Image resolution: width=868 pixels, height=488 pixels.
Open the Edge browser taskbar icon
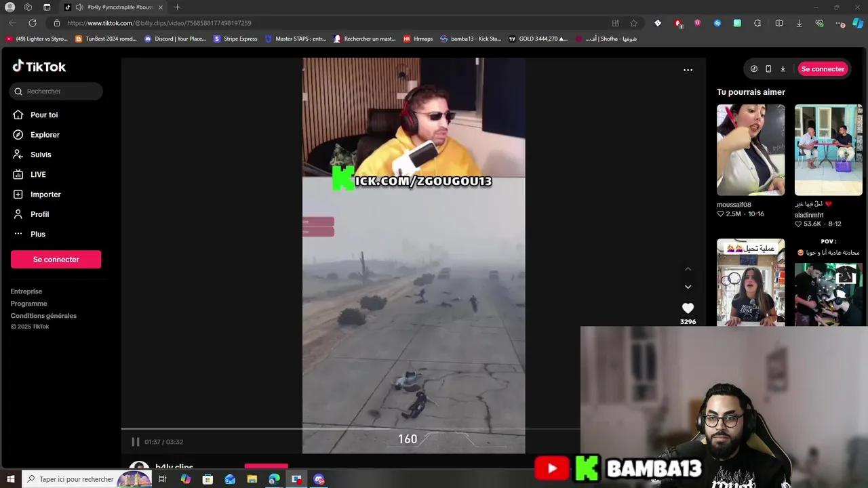pyautogui.click(x=274, y=479)
